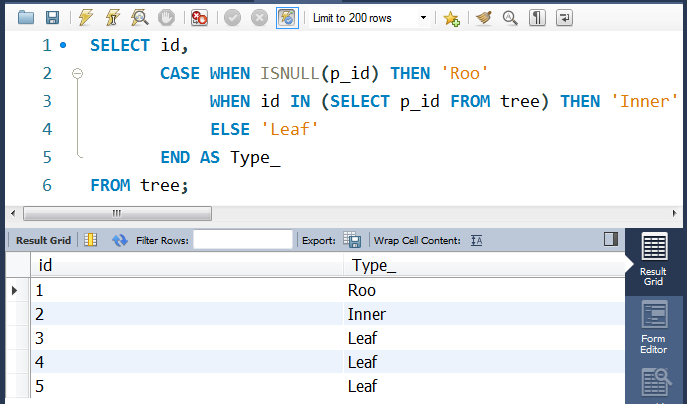Toggle Wrap Cell Content icon

click(x=476, y=240)
